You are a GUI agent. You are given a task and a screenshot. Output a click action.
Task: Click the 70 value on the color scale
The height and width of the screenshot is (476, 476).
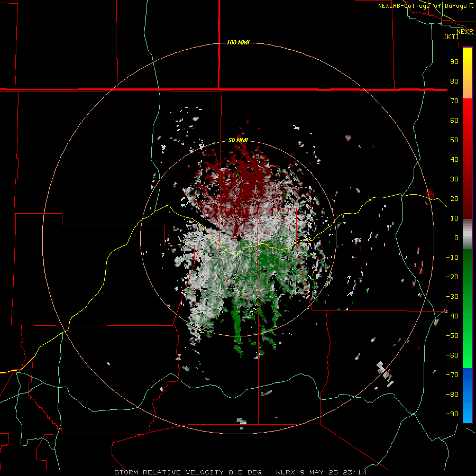454,101
